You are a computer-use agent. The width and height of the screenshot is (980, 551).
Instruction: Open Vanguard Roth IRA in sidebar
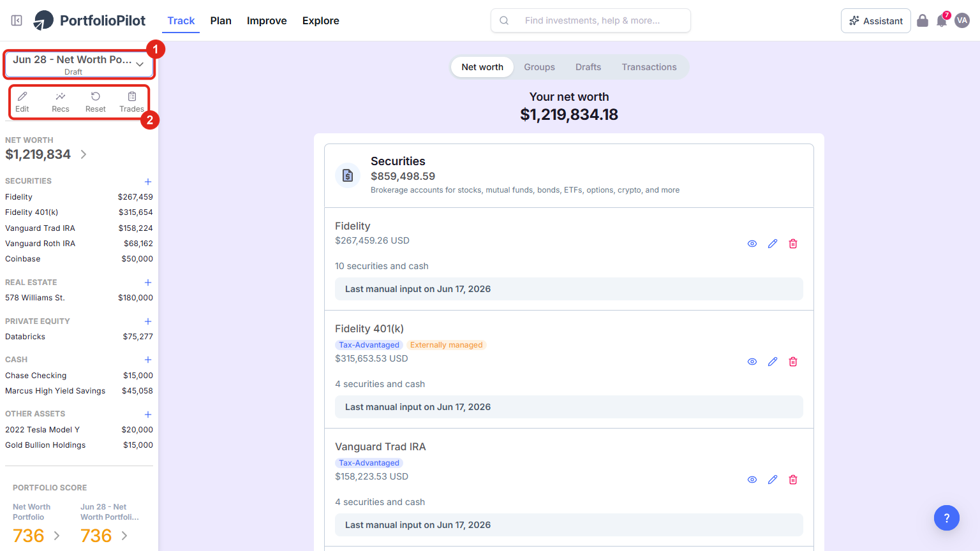(x=79, y=244)
